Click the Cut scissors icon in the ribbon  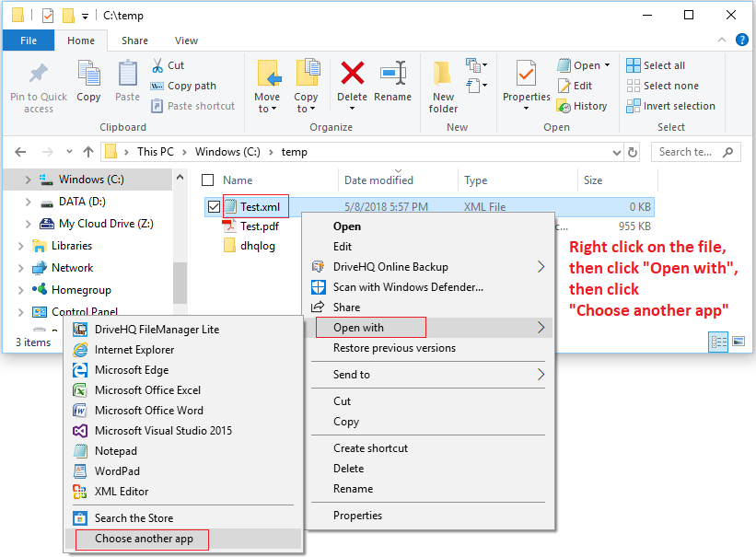point(157,65)
